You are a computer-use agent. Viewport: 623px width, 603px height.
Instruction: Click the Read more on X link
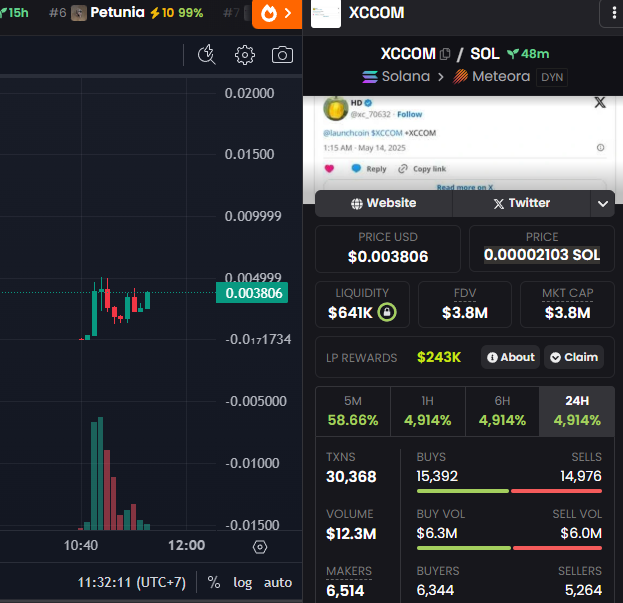pyautogui.click(x=465, y=187)
